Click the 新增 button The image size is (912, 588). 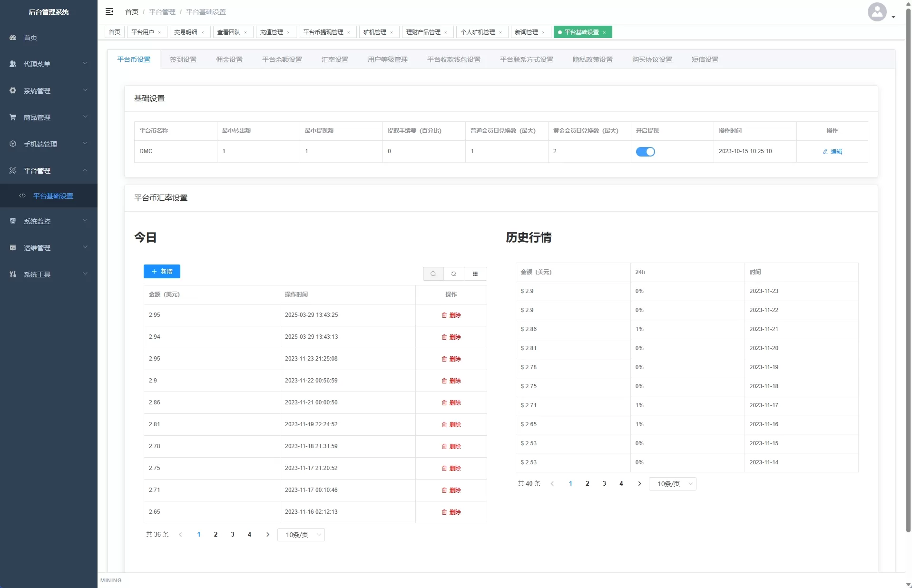point(162,271)
